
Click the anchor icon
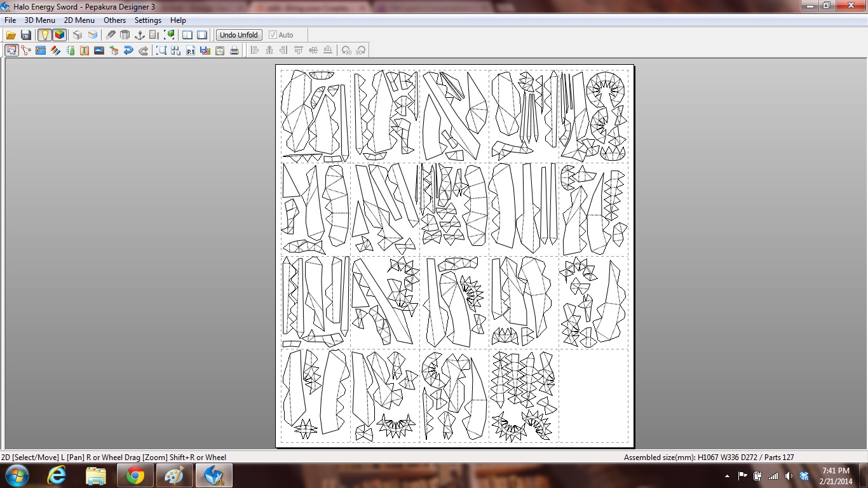(x=140, y=35)
